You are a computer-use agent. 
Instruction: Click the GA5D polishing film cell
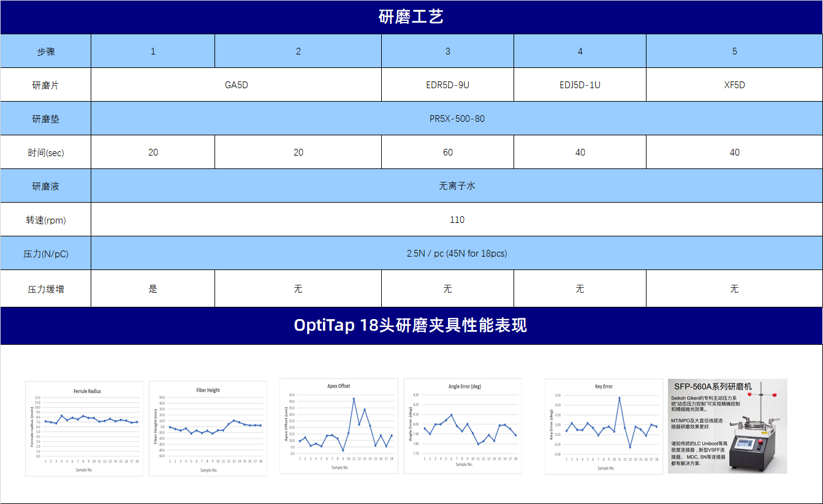click(x=237, y=85)
